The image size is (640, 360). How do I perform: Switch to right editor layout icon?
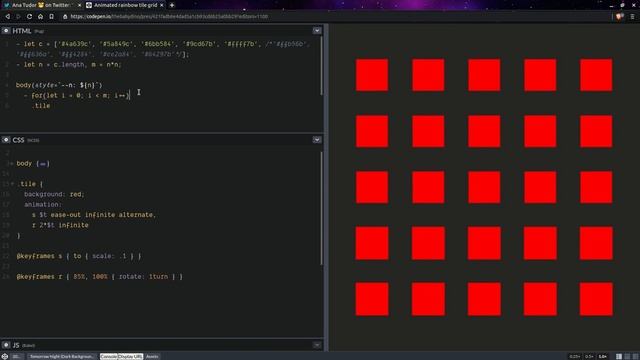point(635,356)
